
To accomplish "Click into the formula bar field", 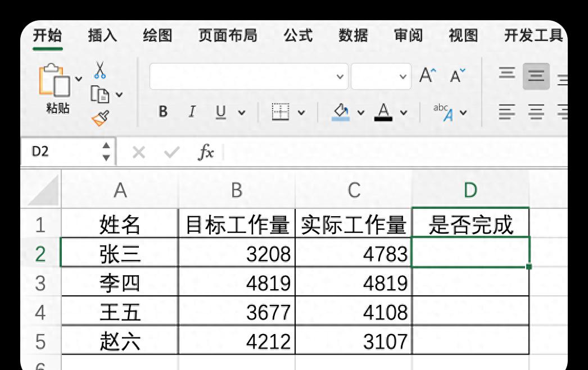I will [x=396, y=152].
